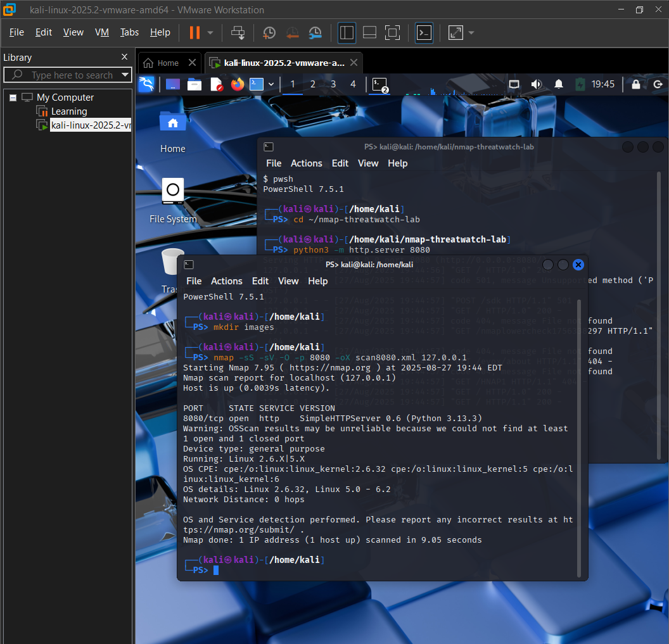The width and height of the screenshot is (669, 644).
Task: Open the VMware View menu
Action: pos(73,32)
